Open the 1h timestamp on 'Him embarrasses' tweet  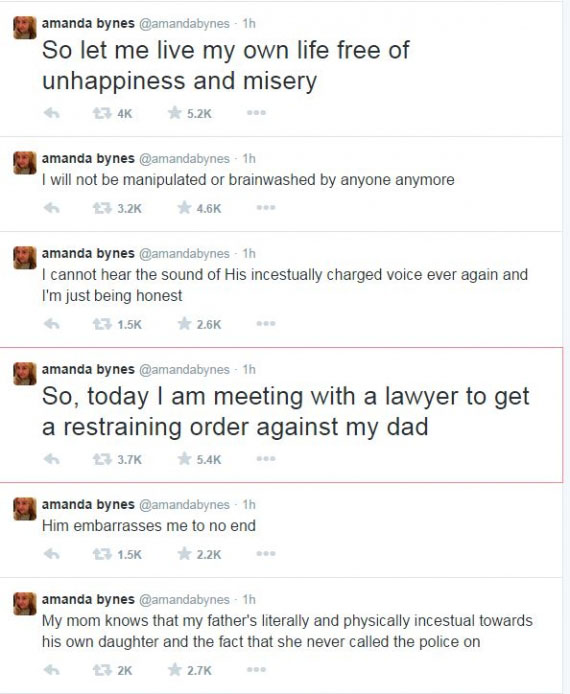[x=249, y=505]
